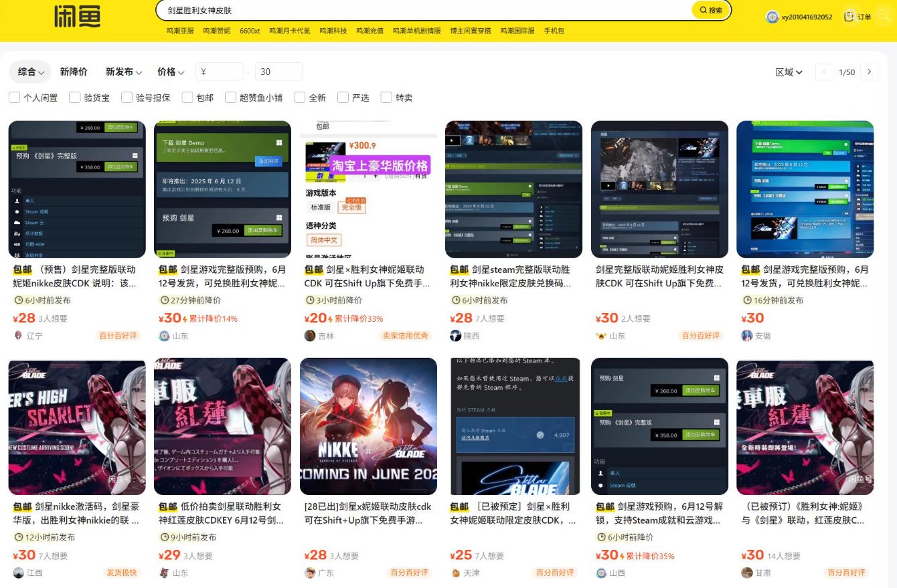Image resolution: width=897 pixels, height=588 pixels.
Task: Expand the 综合 sort dropdown
Action: [x=31, y=72]
